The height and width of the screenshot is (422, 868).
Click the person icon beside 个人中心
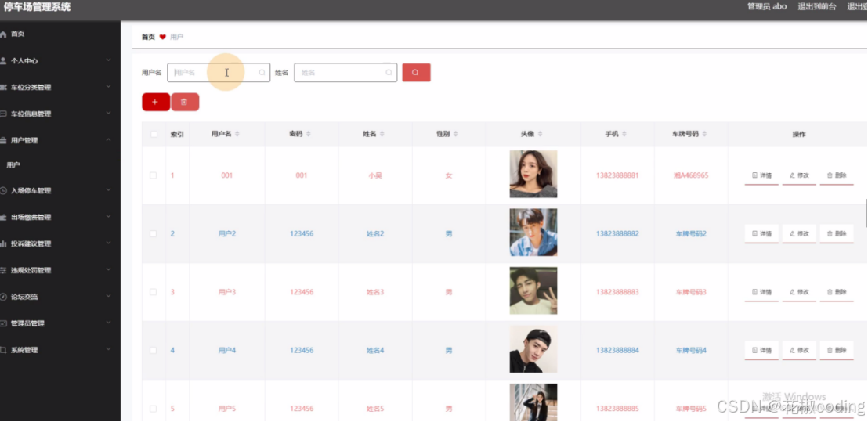pos(3,61)
